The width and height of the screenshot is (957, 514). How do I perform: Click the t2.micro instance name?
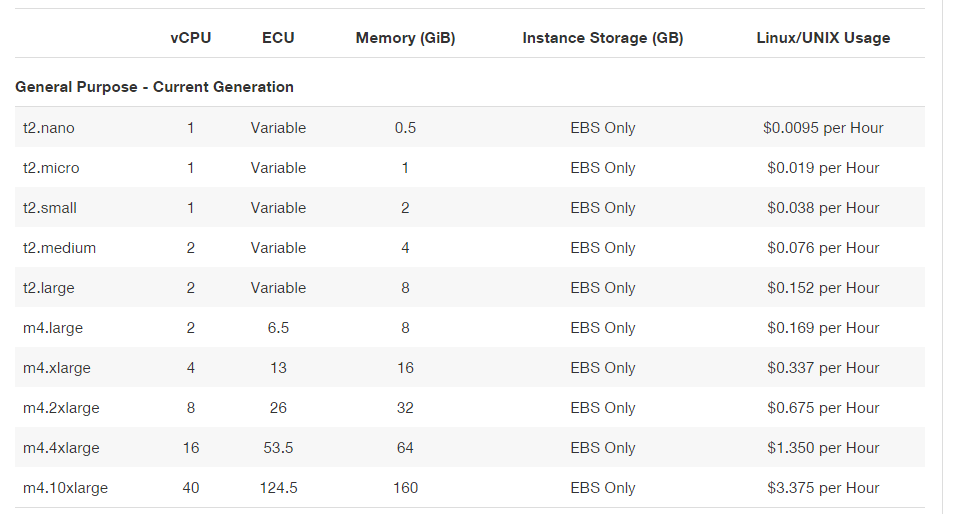pyautogui.click(x=51, y=168)
